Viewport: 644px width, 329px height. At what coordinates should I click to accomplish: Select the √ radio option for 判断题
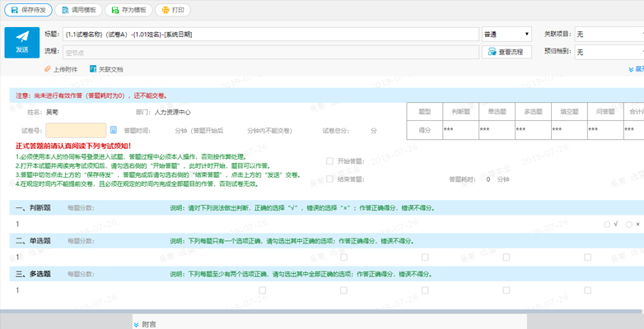(608, 224)
